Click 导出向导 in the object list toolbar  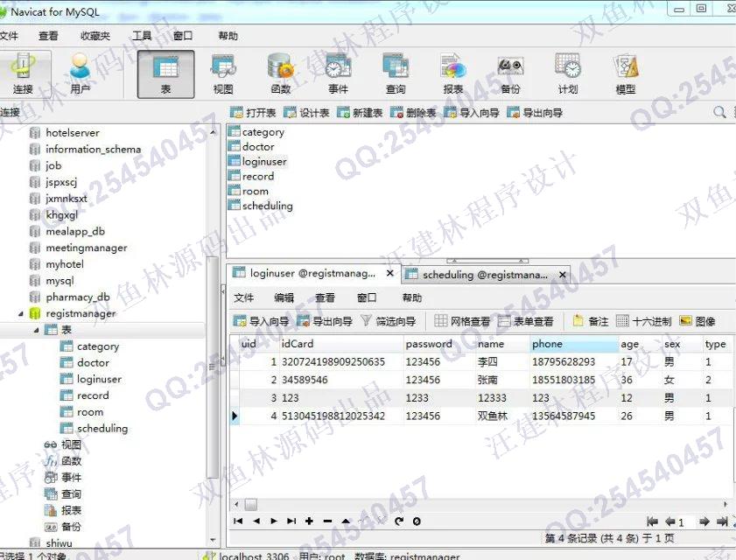[x=535, y=113]
